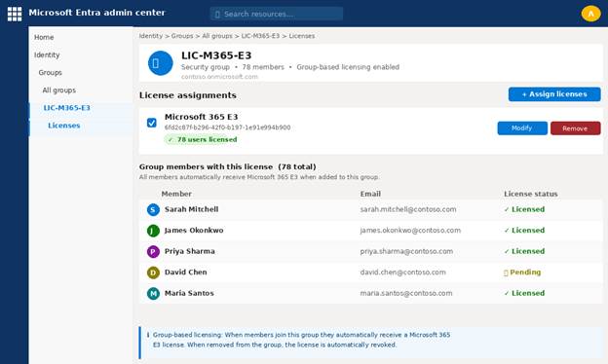Click maria.santos@contoso.com email
Screen dimensions: 608x364
click(x=406, y=293)
